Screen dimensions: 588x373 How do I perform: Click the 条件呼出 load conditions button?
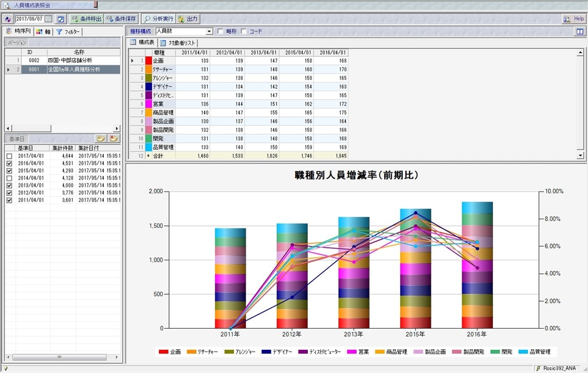[86, 19]
